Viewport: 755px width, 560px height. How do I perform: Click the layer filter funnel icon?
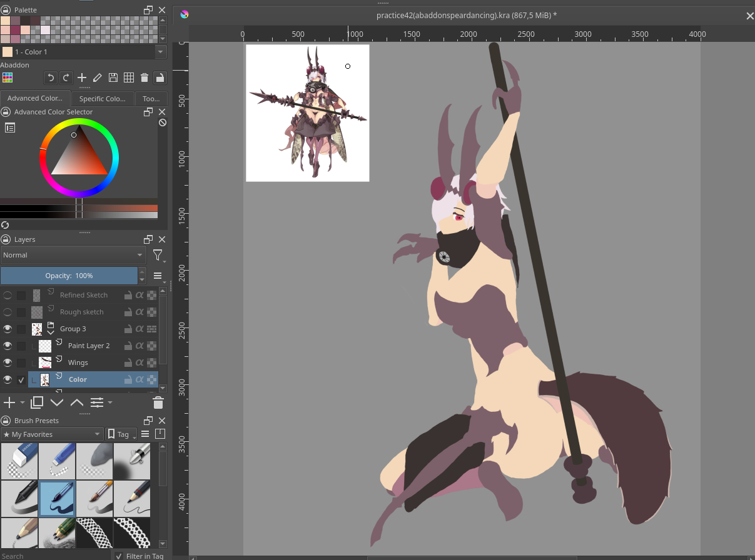click(x=158, y=255)
